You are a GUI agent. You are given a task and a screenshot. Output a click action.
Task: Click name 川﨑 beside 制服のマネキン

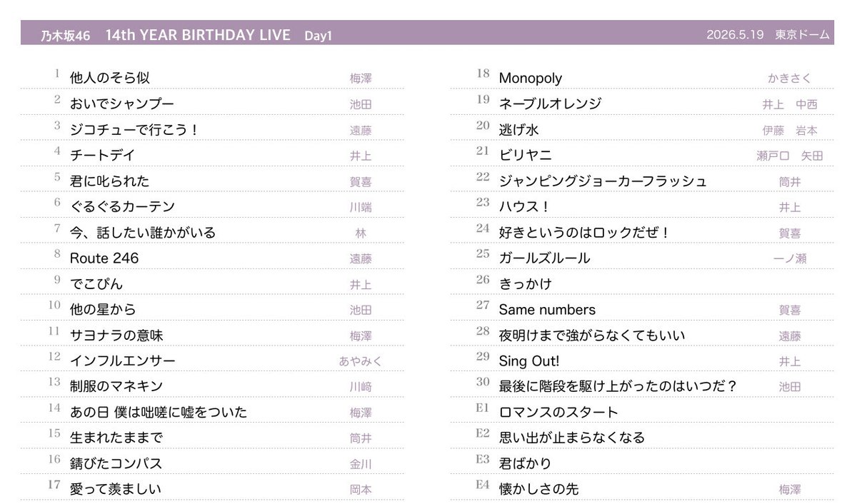click(361, 387)
